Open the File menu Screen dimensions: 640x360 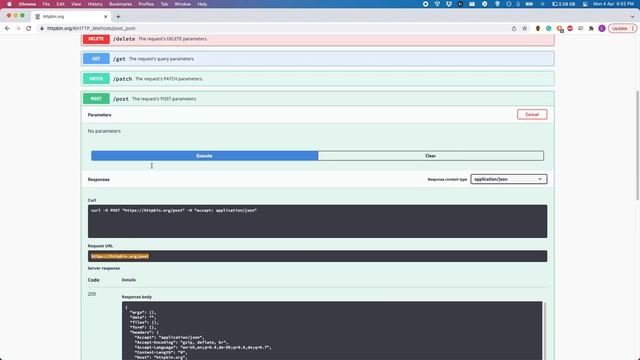pos(46,4)
